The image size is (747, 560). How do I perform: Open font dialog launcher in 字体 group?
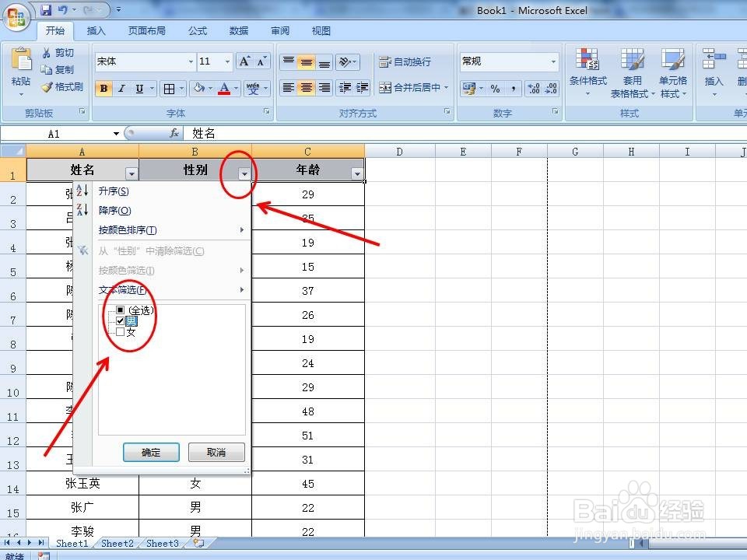(267, 111)
